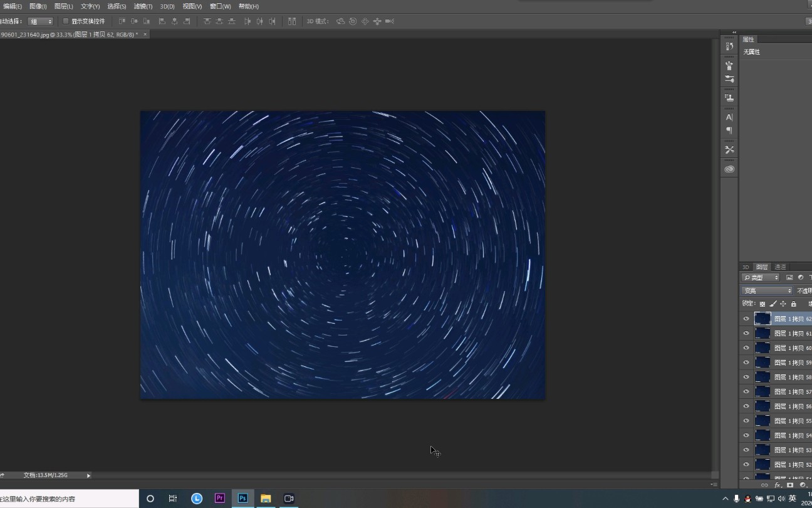Open the 仿制源 panel from the dock
This screenshot has width=812, height=508.
click(x=729, y=97)
